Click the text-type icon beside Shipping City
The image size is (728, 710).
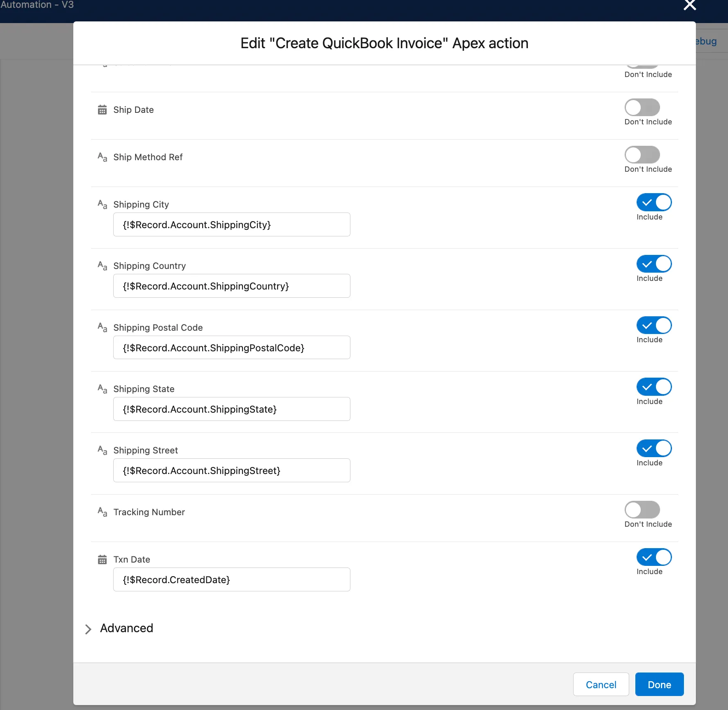(x=102, y=204)
